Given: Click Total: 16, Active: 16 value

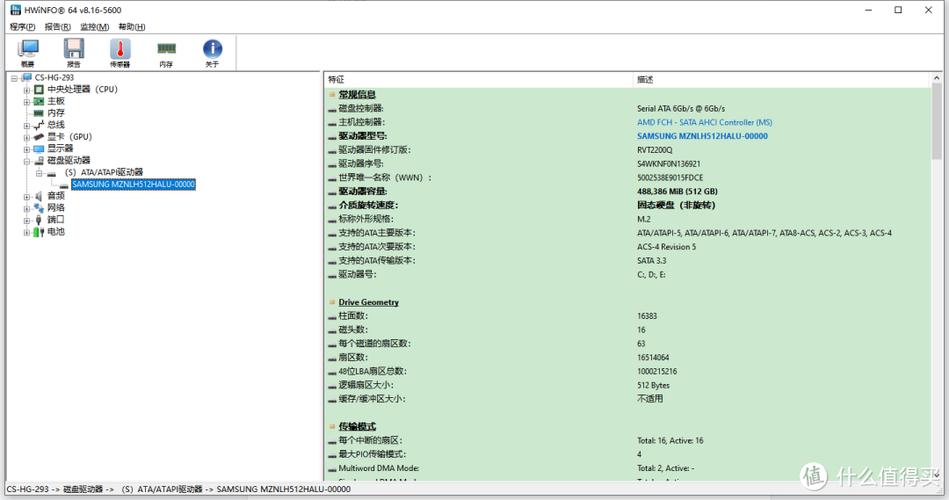Looking at the screenshot, I should pos(669,441).
